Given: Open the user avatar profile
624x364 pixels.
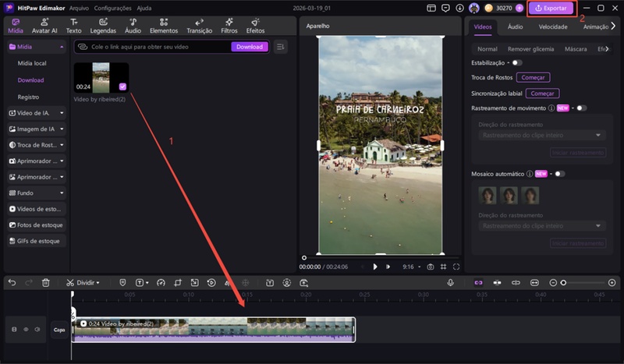Looking at the screenshot, I should click(474, 8).
